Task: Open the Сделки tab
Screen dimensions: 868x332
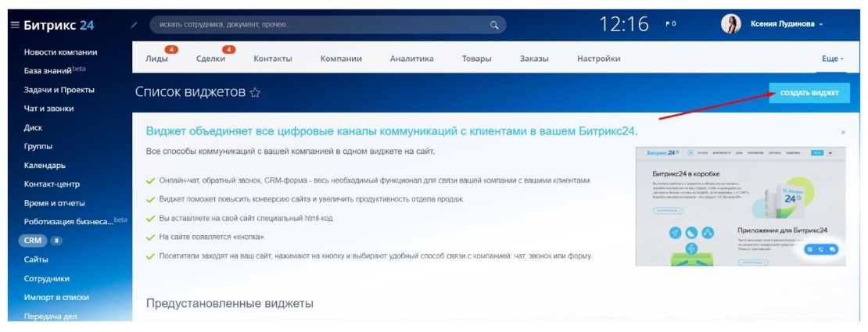Action: pos(210,59)
